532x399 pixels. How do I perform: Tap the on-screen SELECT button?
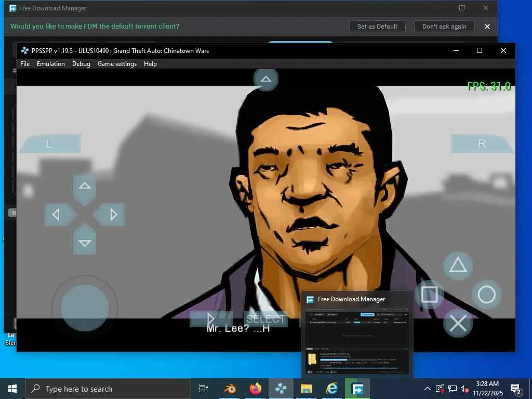pos(265,319)
